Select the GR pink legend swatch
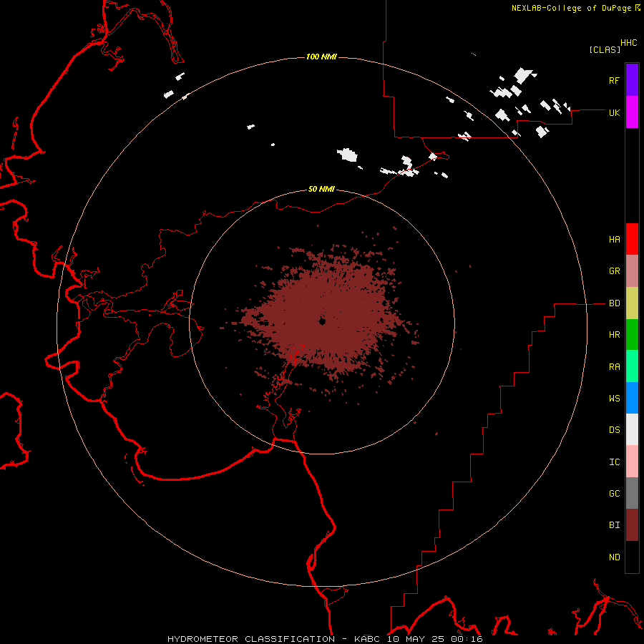The image size is (644, 644). (632, 271)
